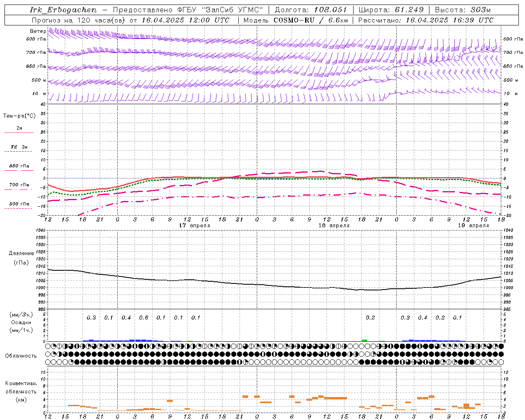Click the "Модель COSMO-RU / 6.6км" label

295,20
